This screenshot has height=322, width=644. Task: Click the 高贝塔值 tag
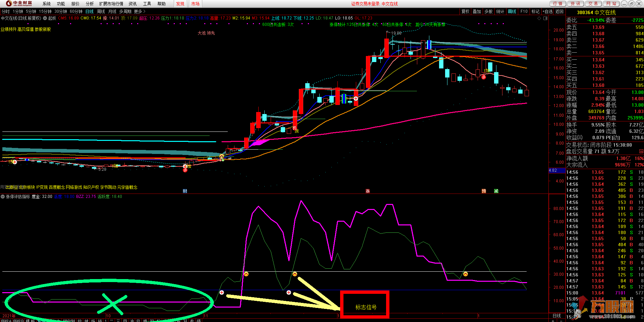coord(25,29)
